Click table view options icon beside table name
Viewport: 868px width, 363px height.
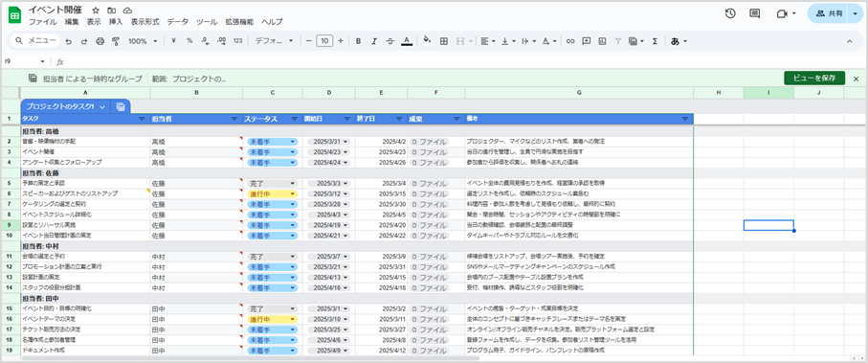(x=121, y=107)
